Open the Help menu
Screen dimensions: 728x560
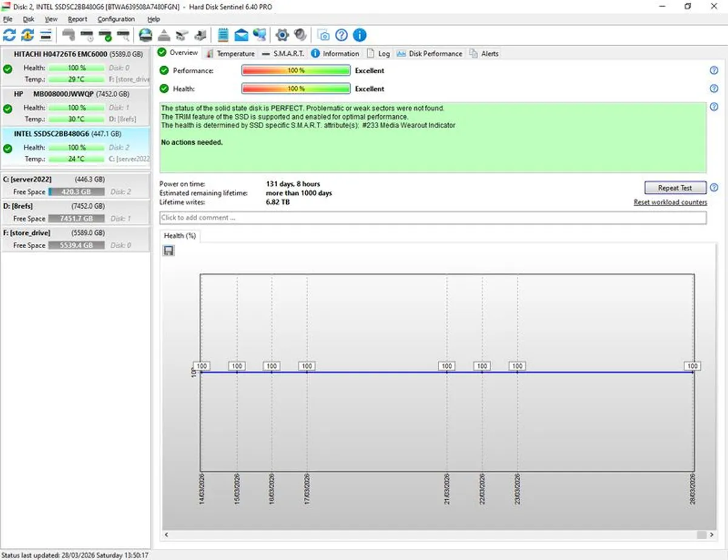[x=153, y=19]
